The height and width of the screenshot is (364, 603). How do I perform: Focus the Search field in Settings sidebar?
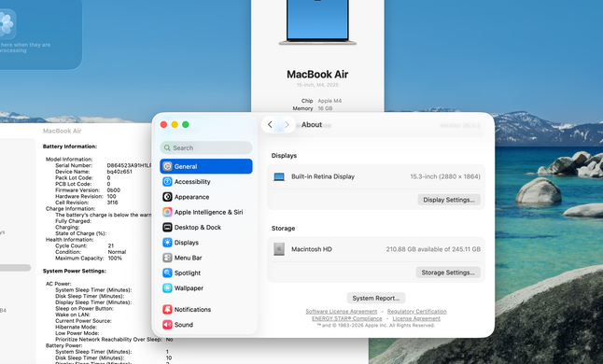pyautogui.click(x=206, y=148)
